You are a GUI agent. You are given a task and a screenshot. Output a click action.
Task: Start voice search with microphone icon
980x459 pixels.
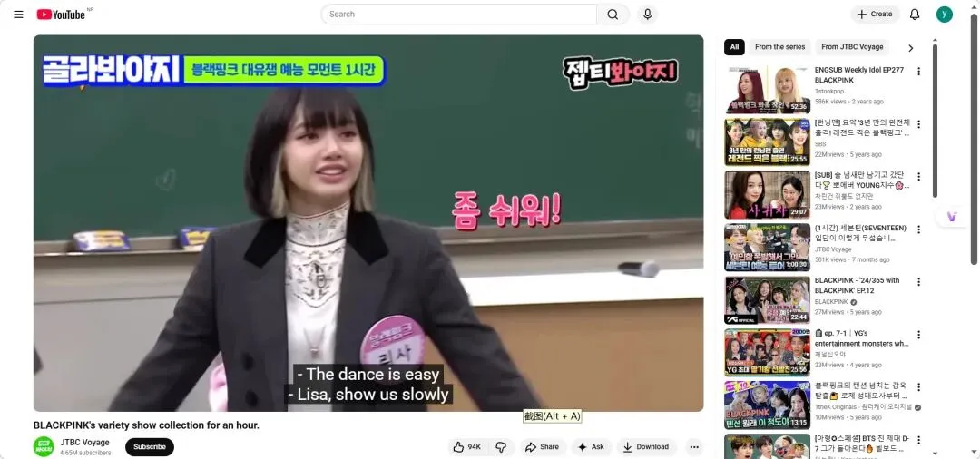point(648,15)
